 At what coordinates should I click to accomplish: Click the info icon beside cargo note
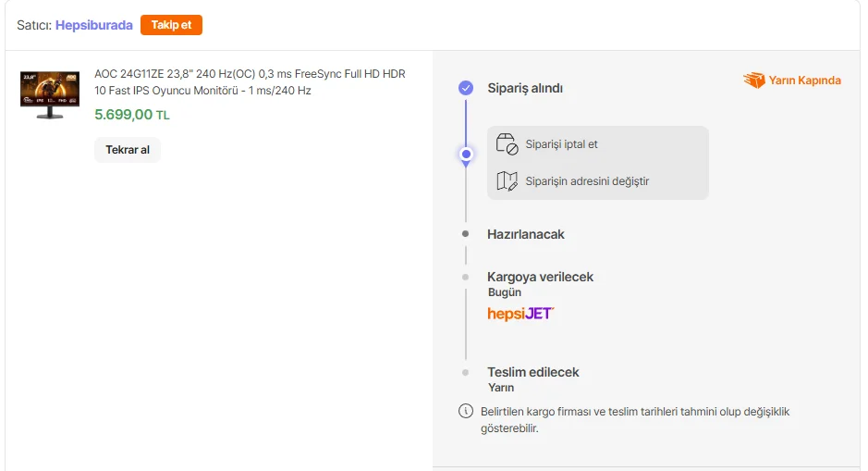466,411
